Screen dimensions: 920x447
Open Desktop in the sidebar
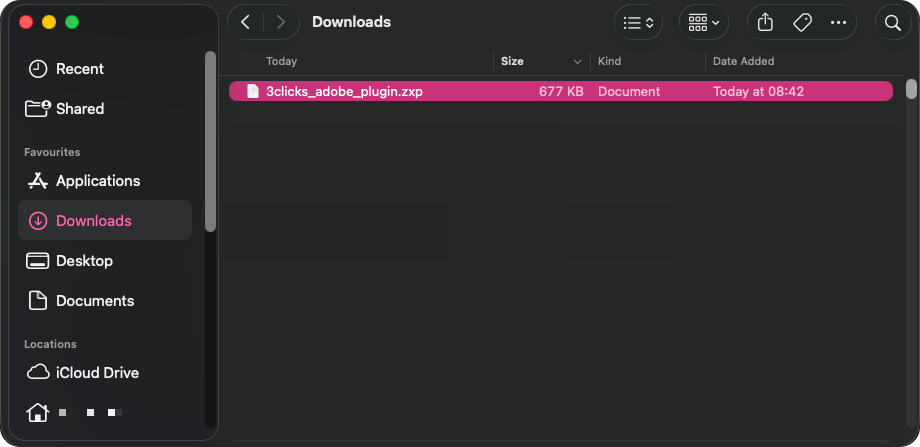point(106,260)
